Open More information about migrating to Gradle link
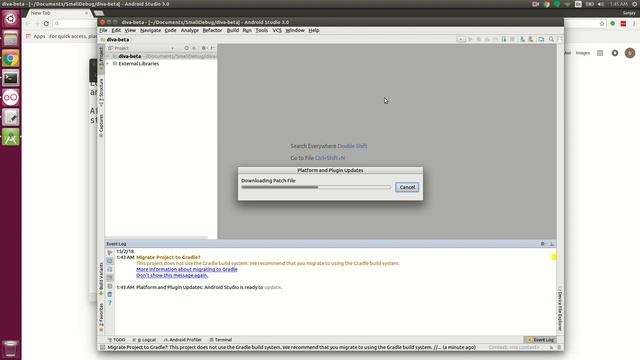The height and width of the screenshot is (360, 640). pyautogui.click(x=187, y=269)
